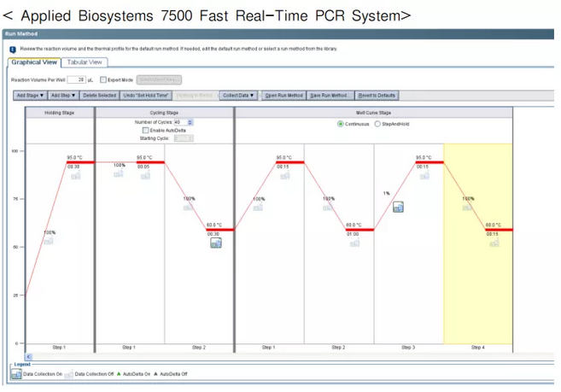Click data collection icon on Melt Curve Step 1 ramp
This screenshot has width=561, height=392.
point(258,207)
